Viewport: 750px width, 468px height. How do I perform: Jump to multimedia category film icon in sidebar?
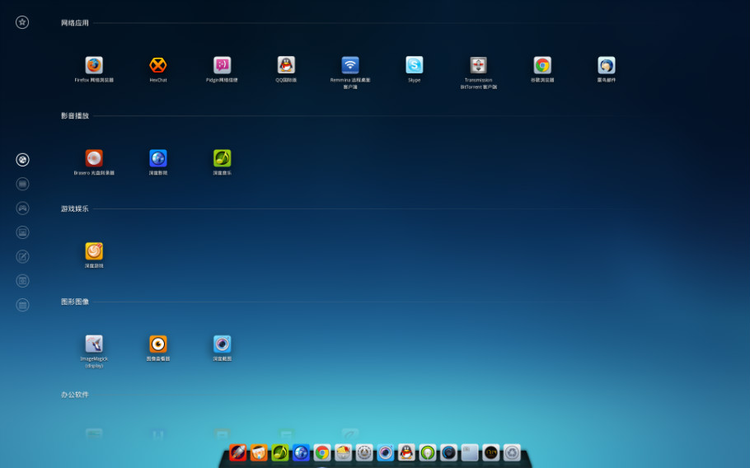click(x=22, y=184)
